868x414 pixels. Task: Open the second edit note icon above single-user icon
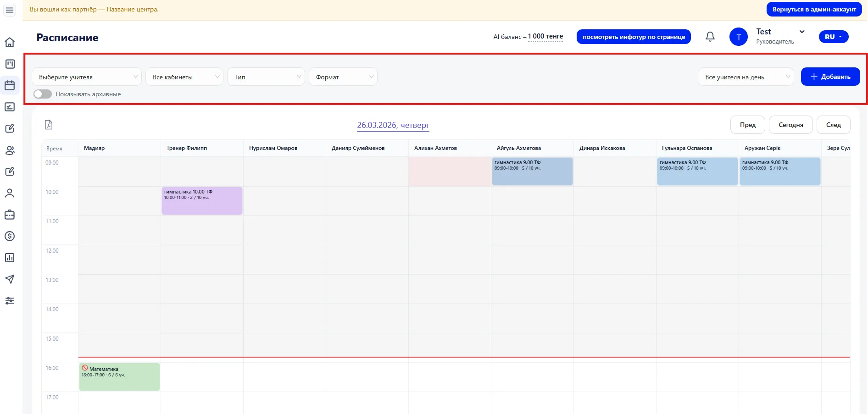10,171
